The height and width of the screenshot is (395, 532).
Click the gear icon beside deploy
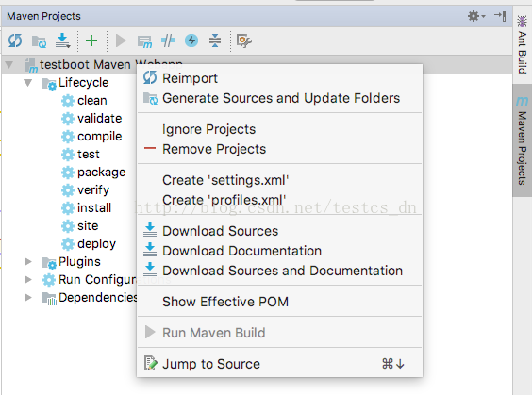[68, 244]
